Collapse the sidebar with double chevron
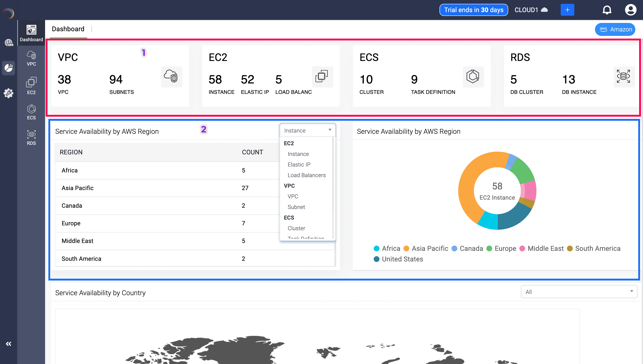The width and height of the screenshot is (643, 364). [9, 344]
